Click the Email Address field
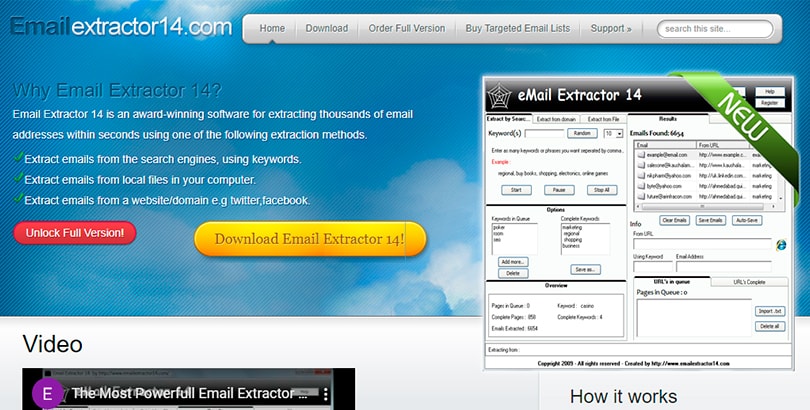 tap(723, 266)
